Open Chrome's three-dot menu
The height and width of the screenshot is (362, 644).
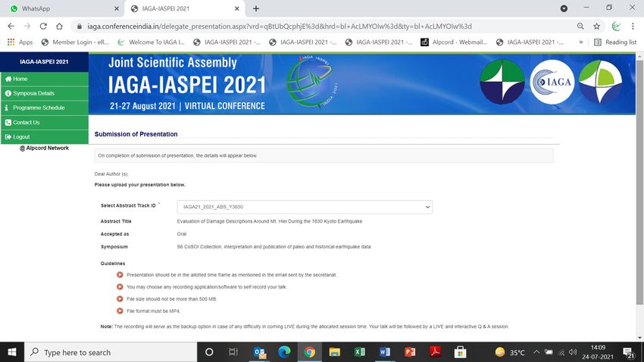633,27
